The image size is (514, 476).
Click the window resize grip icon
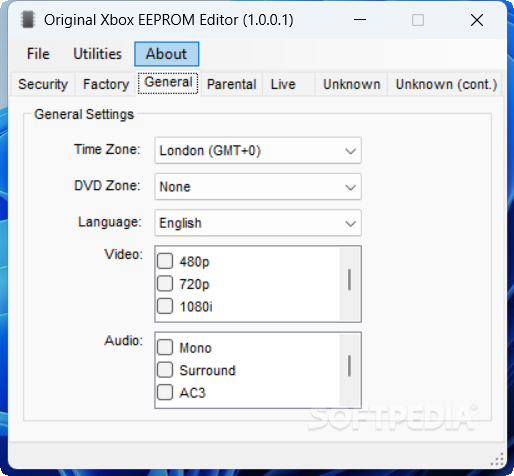point(497,460)
